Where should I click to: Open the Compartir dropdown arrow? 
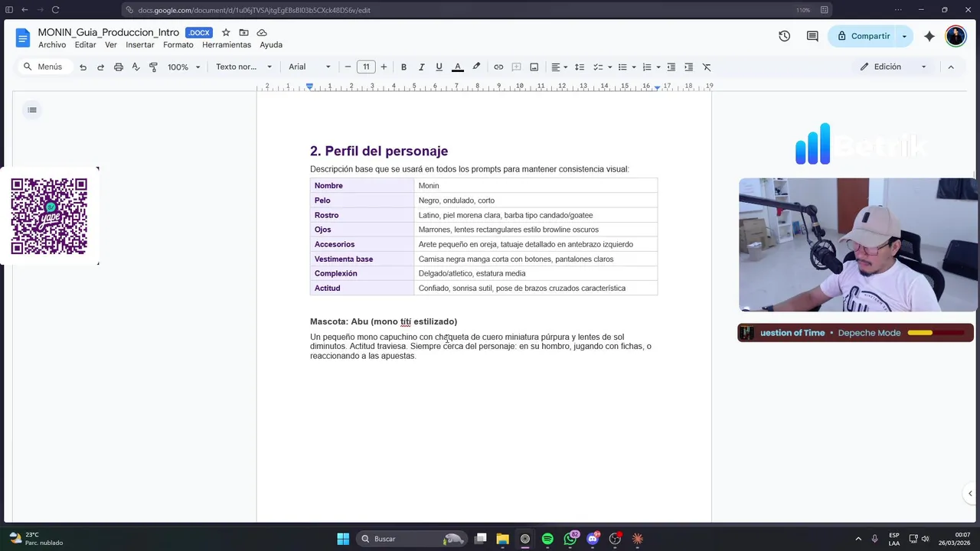point(904,36)
